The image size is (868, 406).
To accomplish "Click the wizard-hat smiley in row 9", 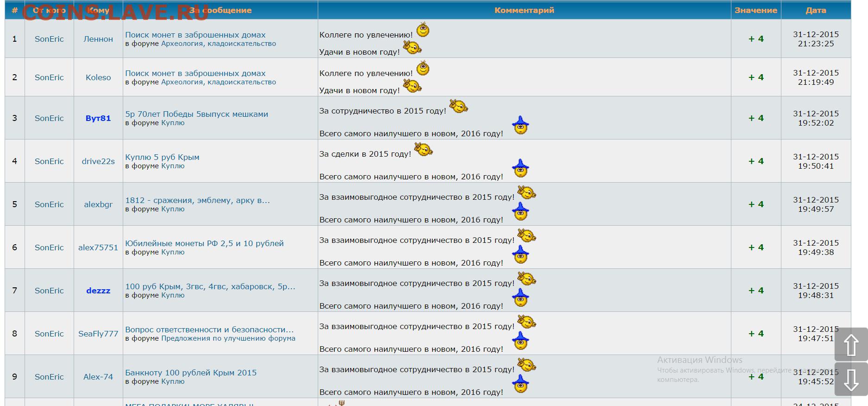I will (521, 384).
